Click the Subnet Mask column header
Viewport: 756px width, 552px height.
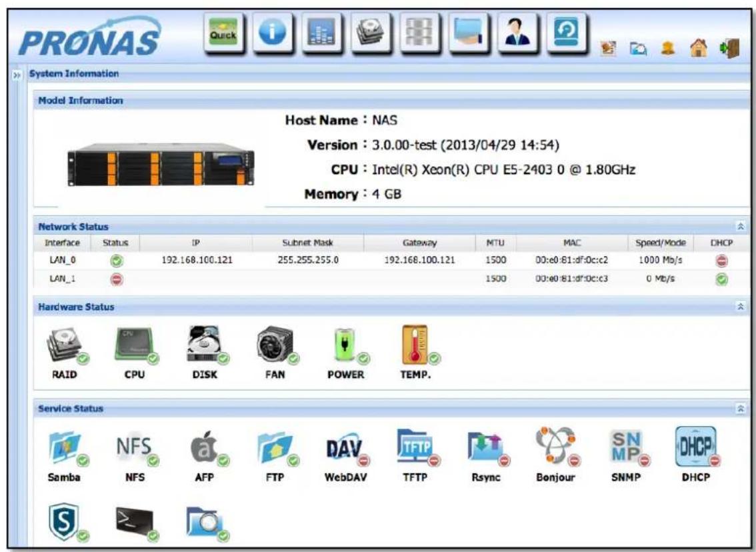(x=307, y=243)
